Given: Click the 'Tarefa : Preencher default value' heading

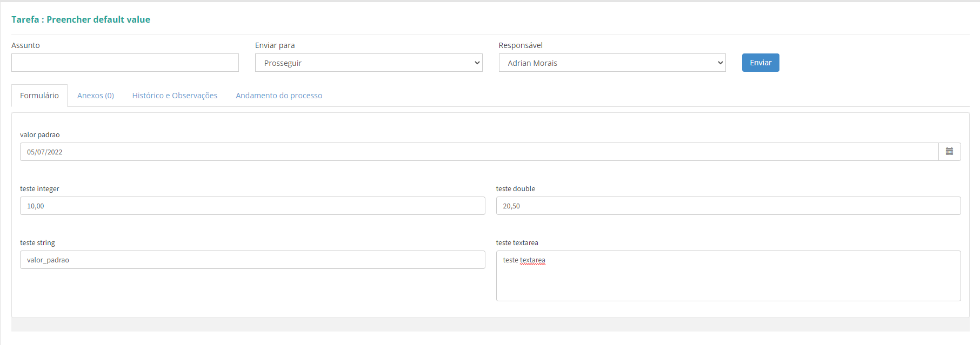Looking at the screenshot, I should pos(81,19).
